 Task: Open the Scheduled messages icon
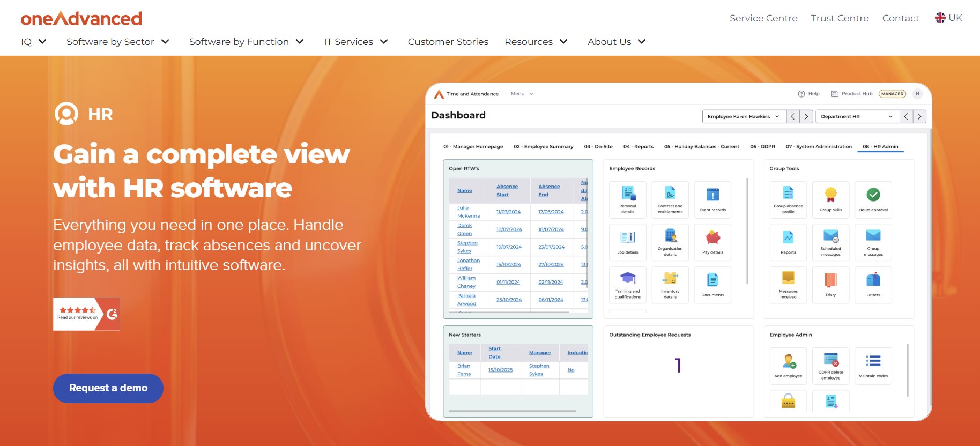click(830, 242)
